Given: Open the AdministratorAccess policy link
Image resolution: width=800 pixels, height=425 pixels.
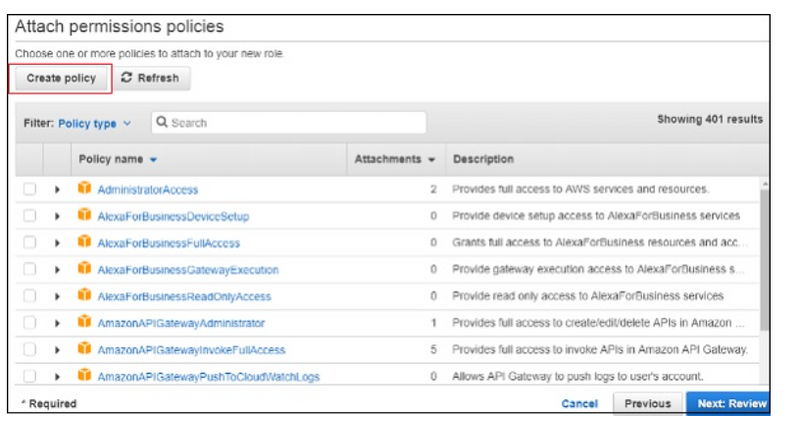Looking at the screenshot, I should (148, 190).
